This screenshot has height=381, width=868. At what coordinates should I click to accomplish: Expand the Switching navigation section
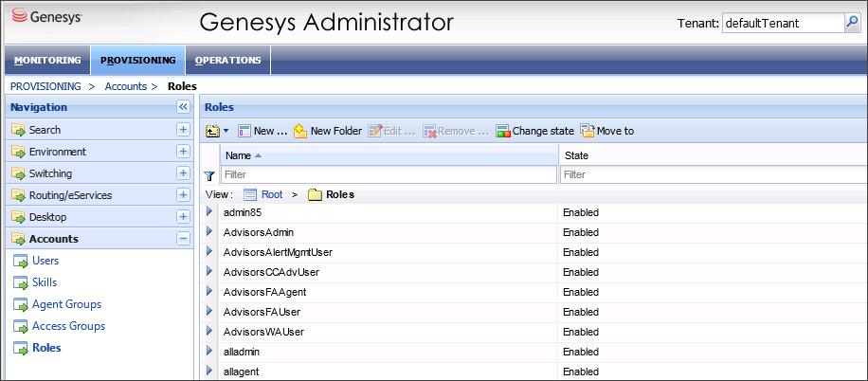pyautogui.click(x=183, y=173)
